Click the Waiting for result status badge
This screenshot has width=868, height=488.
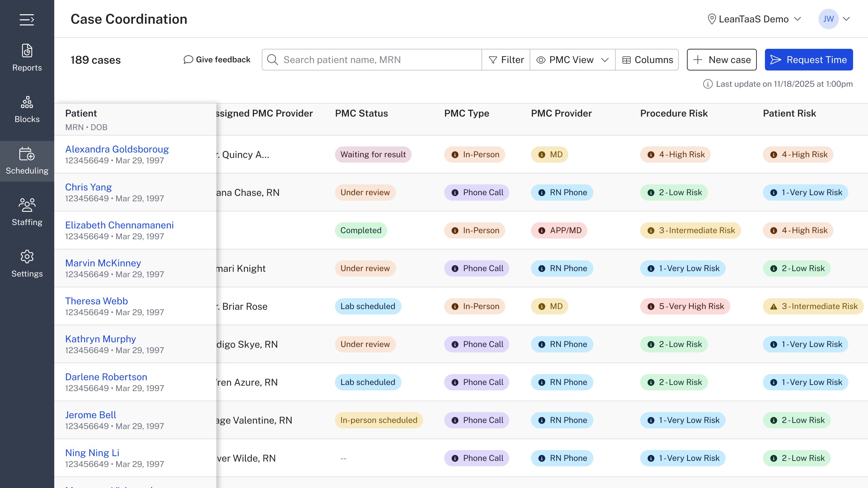373,155
